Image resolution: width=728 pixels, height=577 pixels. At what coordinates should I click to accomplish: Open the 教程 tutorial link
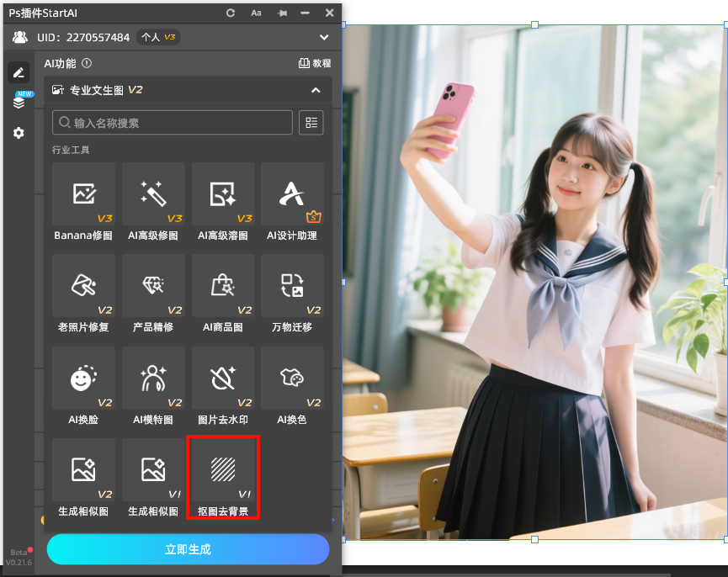point(315,63)
